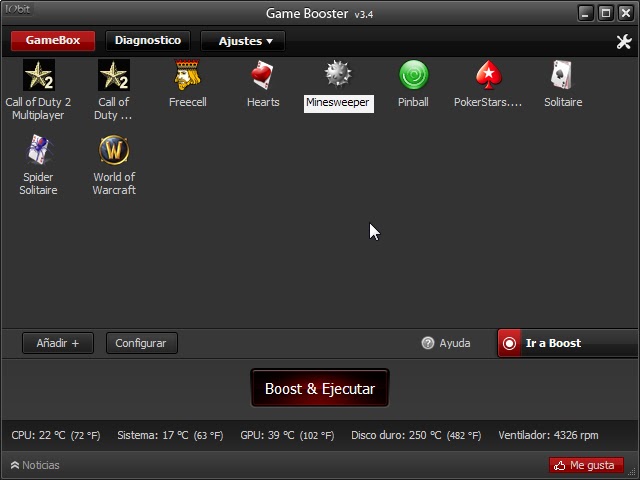This screenshot has height=480, width=640.
Task: Click the Boost & Ejecutar button
Action: [x=320, y=388]
